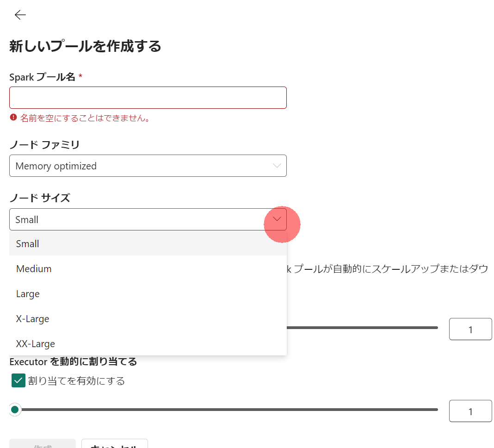The height and width of the screenshot is (448, 494).
Task: Click the red empty-name error message
Action: pos(85,118)
